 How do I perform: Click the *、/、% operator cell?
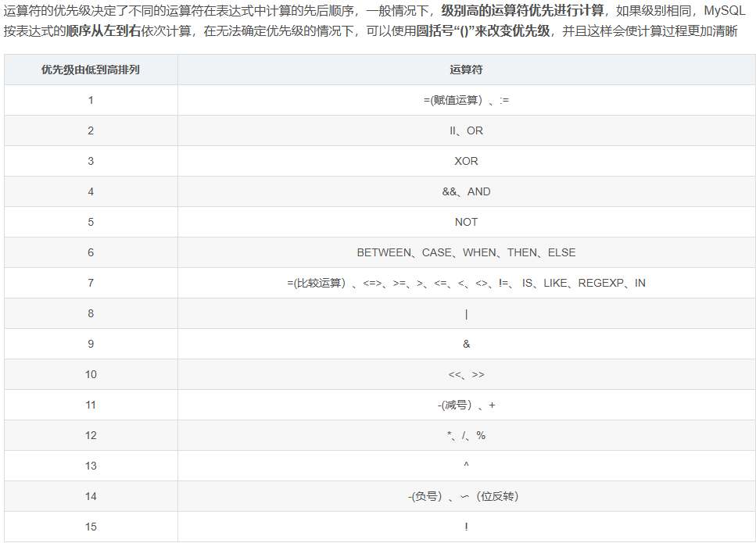coord(466,435)
